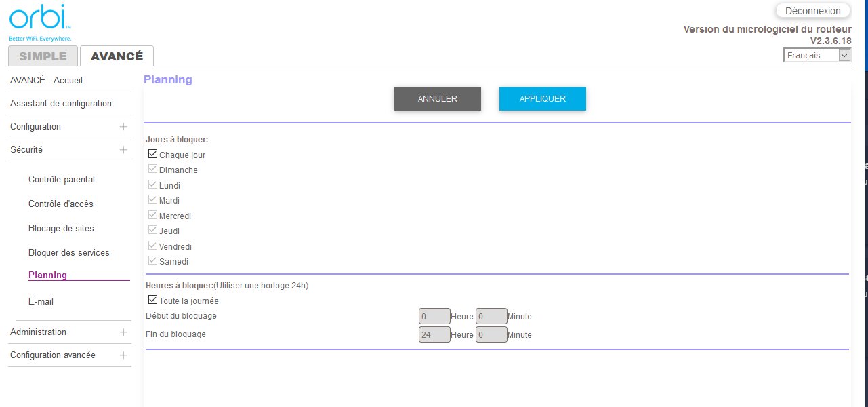Click the Fin du bloquage Minute field

491,334
